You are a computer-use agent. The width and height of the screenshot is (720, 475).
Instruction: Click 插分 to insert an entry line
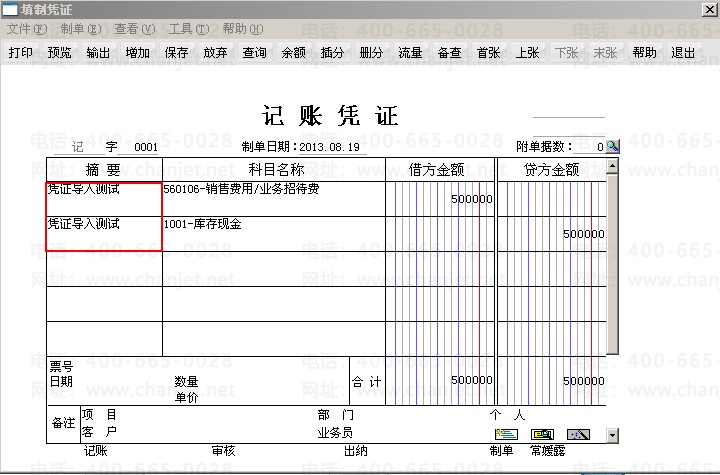pos(332,53)
